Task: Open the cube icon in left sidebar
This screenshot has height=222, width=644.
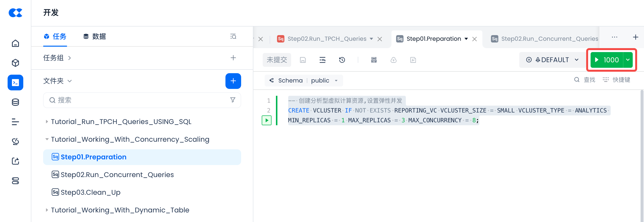Action: coord(15,63)
